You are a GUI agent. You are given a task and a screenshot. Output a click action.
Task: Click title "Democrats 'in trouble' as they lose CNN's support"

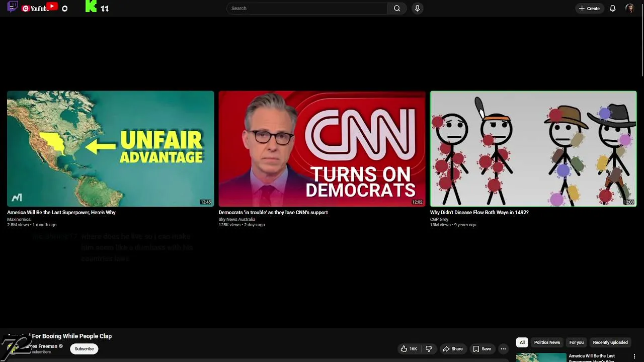(x=273, y=212)
